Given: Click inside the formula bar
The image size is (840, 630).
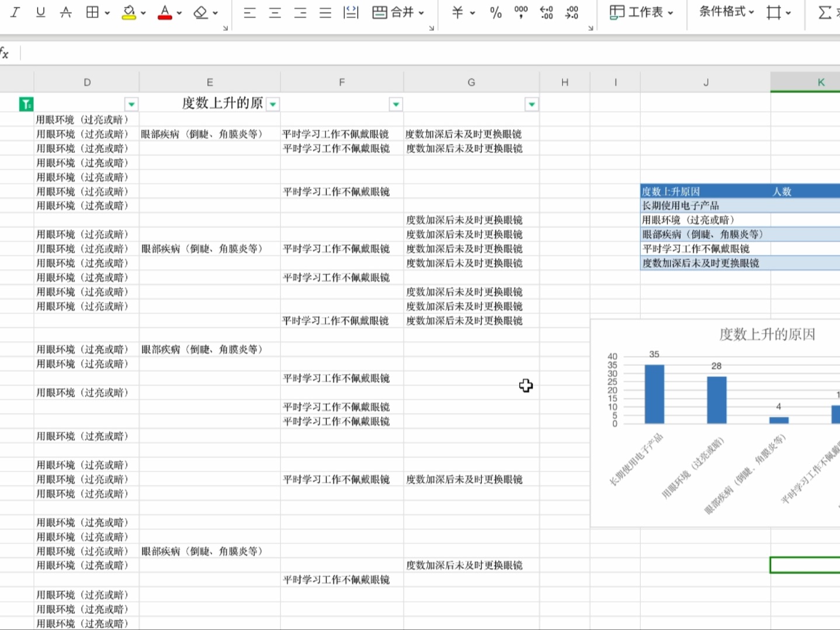Looking at the screenshot, I should pos(234,53).
